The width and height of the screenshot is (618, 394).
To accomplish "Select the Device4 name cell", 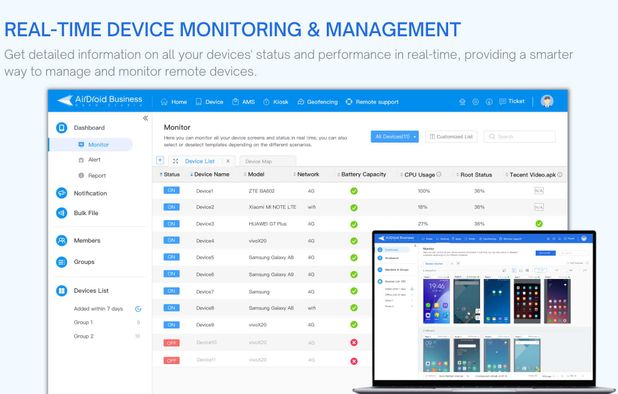I will (x=205, y=240).
